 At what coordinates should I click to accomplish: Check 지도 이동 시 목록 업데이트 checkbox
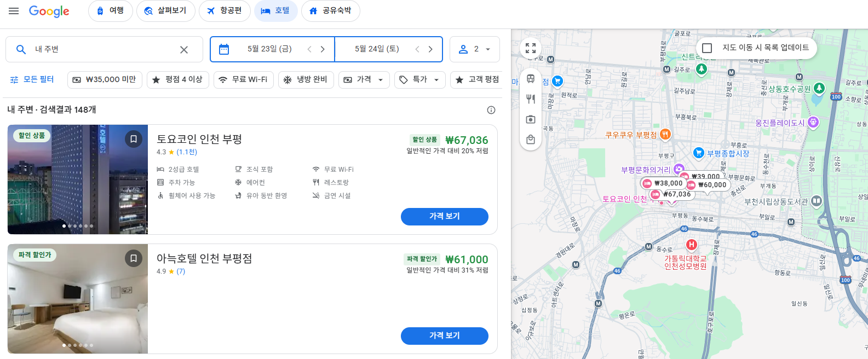(x=707, y=48)
